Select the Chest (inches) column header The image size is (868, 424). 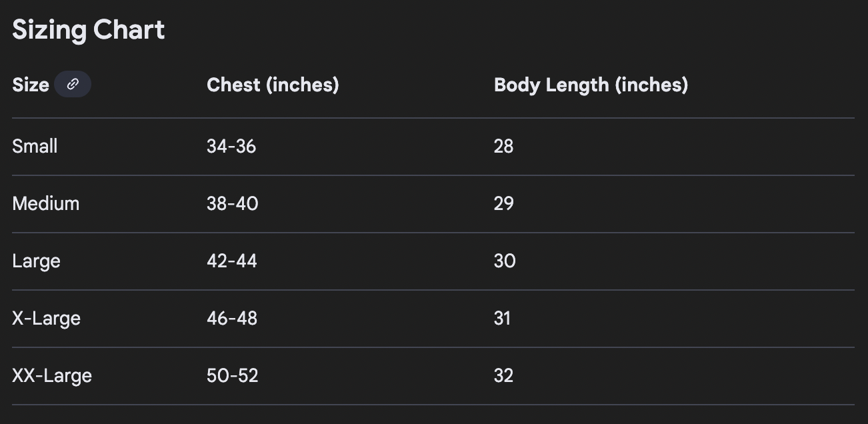click(273, 85)
